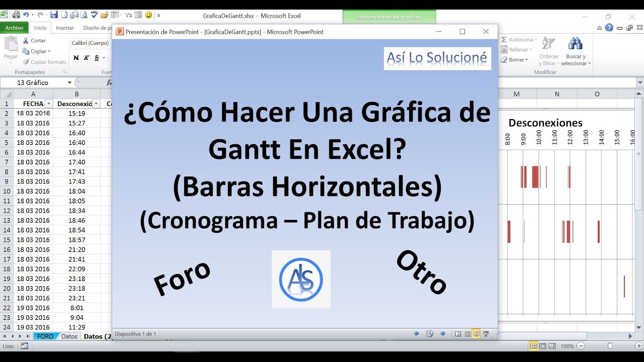
Task: Click the insert function fx button
Action: point(109,82)
